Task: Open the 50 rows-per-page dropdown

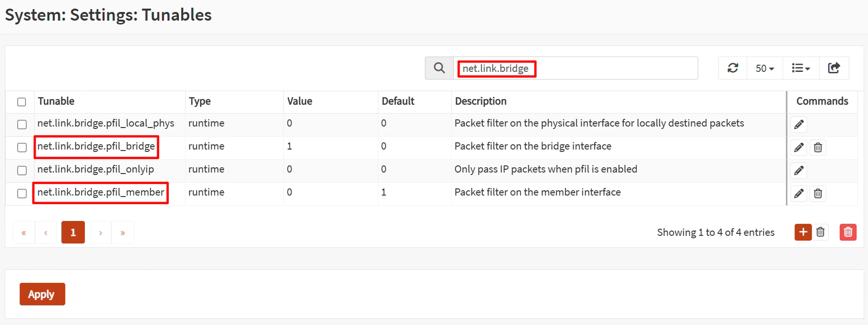Action: click(x=765, y=68)
